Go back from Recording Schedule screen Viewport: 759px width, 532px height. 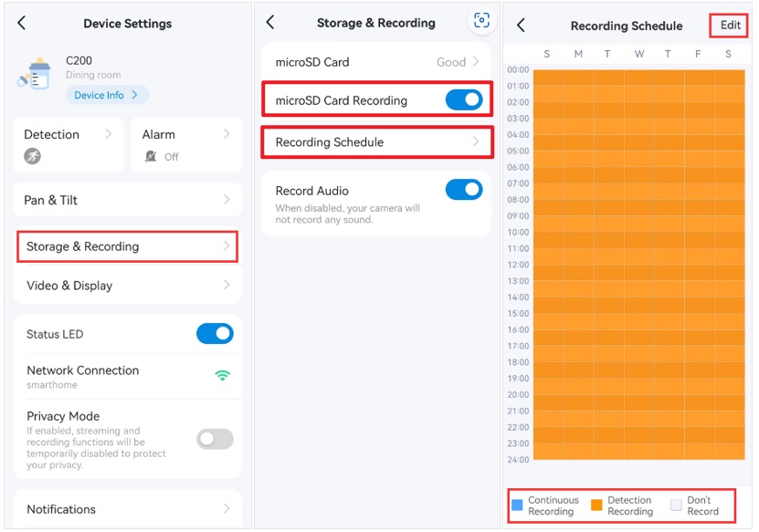[x=521, y=26]
